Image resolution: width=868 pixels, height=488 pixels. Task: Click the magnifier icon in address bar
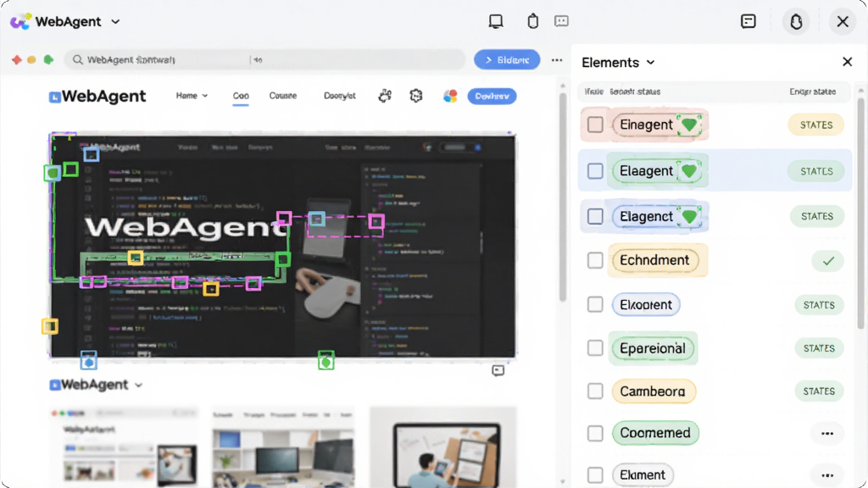[x=77, y=60]
